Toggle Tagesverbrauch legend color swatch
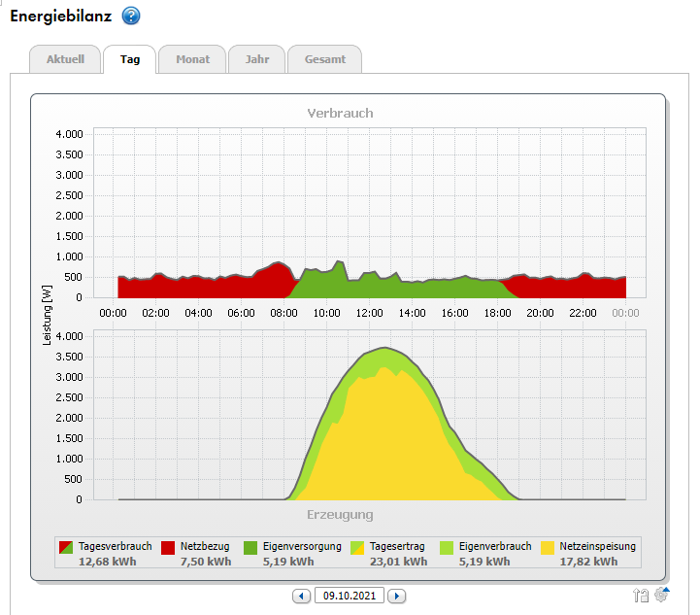Image resolution: width=700 pixels, height=615 pixels. 66,547
